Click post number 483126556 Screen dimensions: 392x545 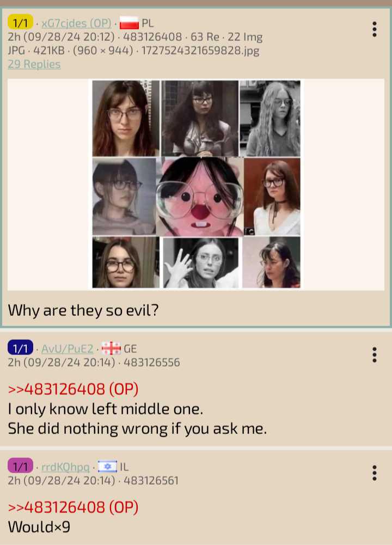tap(152, 363)
